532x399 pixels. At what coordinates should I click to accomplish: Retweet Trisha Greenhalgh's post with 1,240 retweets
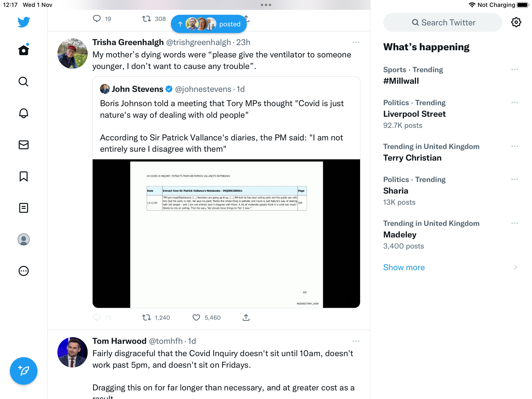147,317
